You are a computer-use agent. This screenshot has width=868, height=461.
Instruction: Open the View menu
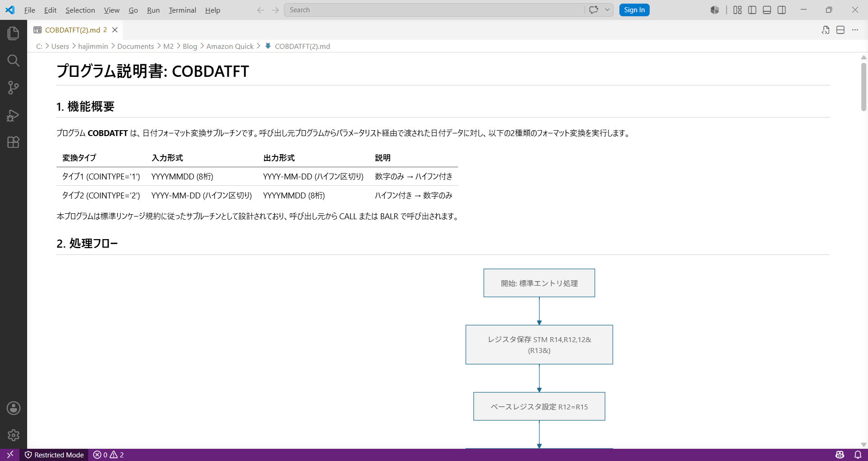pyautogui.click(x=112, y=10)
